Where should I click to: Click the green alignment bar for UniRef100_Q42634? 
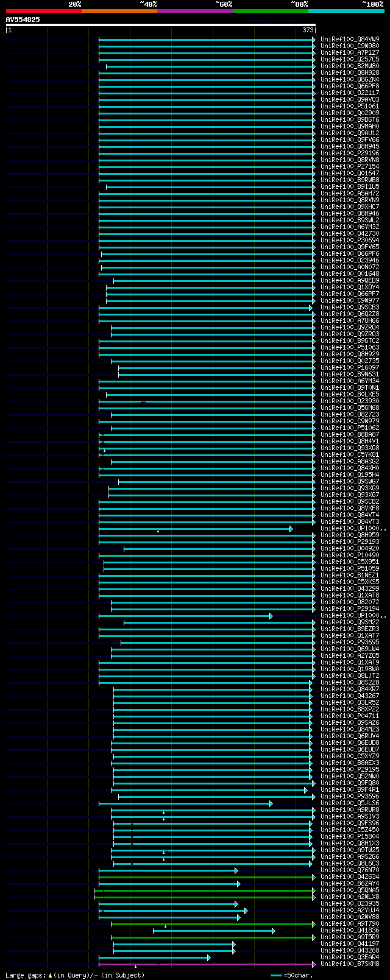pyautogui.click(x=207, y=877)
